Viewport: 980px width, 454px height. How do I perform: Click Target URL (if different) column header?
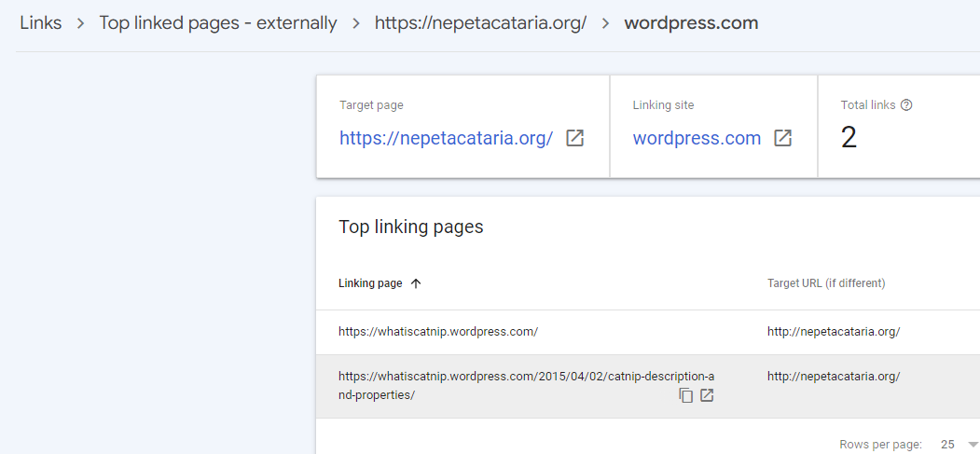826,283
